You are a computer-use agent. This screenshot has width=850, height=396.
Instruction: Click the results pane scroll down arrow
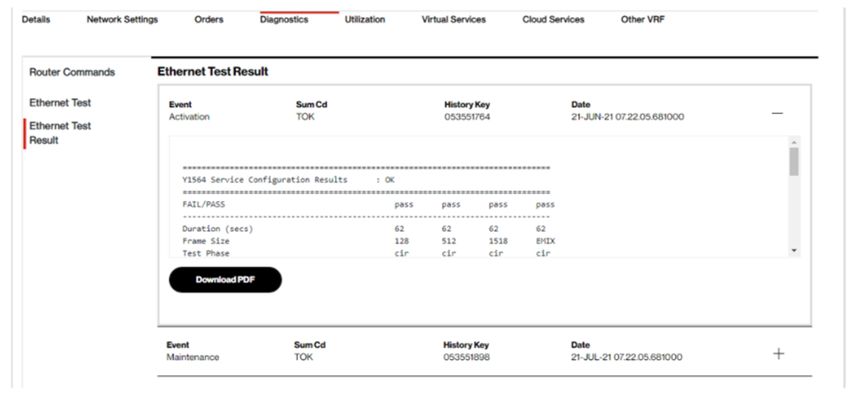pyautogui.click(x=794, y=250)
